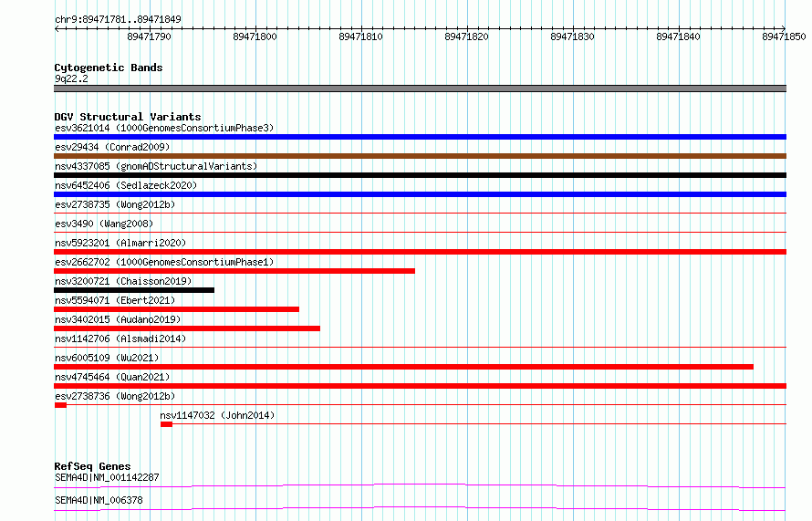
Task: Click the red esv2662702 variant bar
Action: [234, 271]
